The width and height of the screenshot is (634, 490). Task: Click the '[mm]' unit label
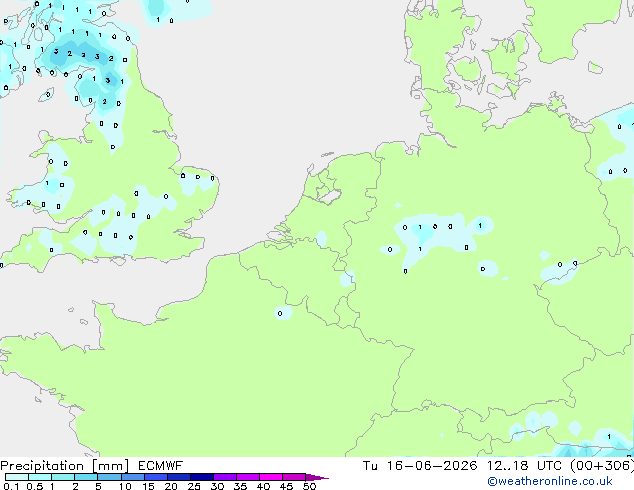(x=111, y=466)
